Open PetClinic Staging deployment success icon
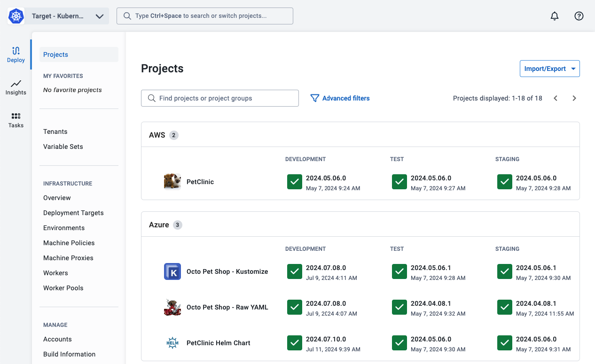Screen dimensions: 595x364 (505, 182)
